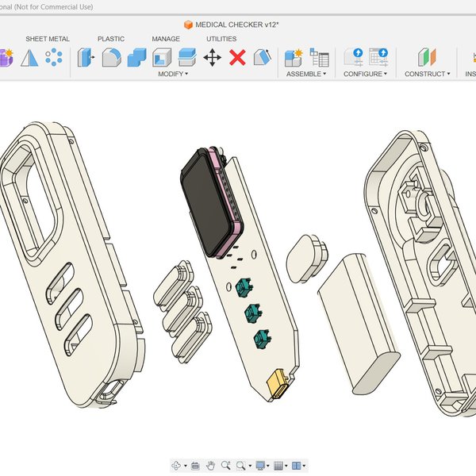Open the arrow beside the Viewports icon

click(304, 466)
